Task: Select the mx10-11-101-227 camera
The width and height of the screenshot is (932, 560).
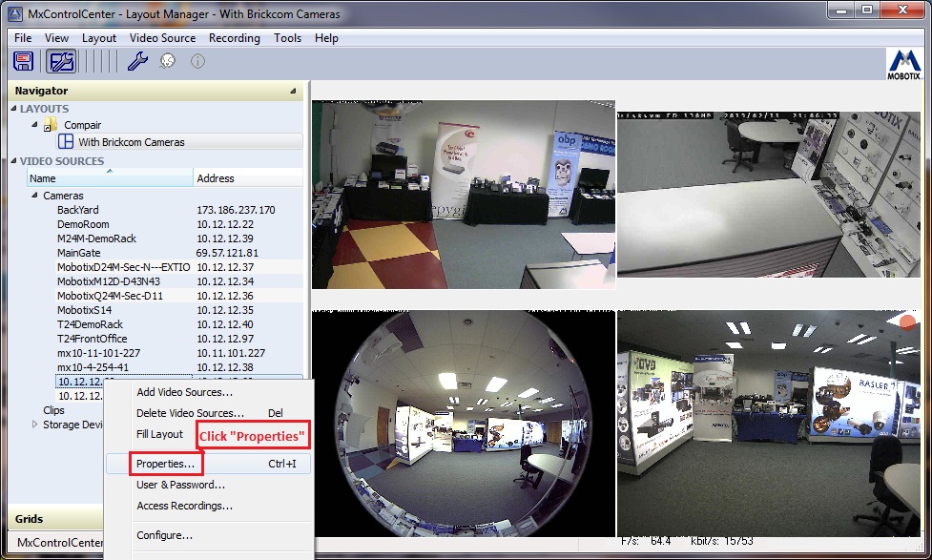Action: (x=98, y=353)
